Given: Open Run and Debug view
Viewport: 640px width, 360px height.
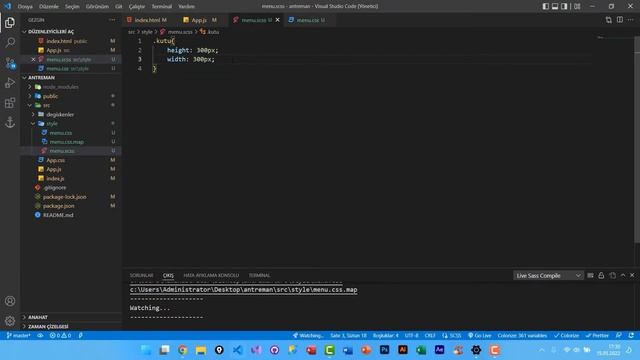Looking at the screenshot, I should pyautogui.click(x=10, y=83).
